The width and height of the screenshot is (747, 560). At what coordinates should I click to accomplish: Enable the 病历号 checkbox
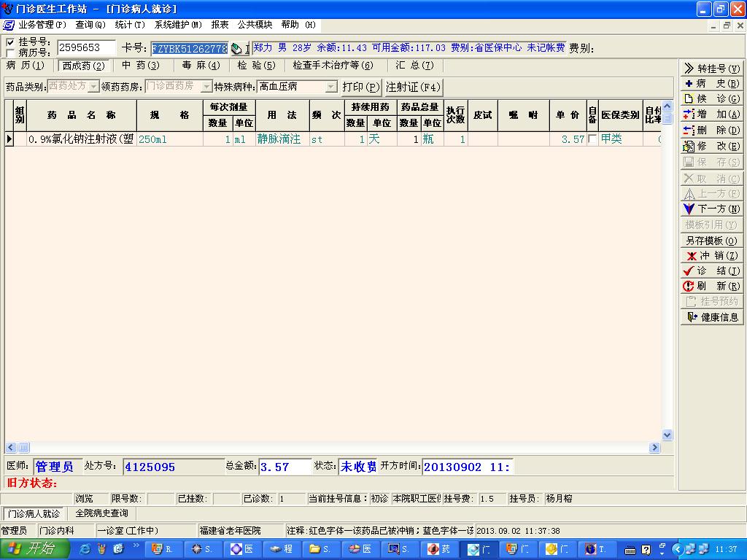click(10, 52)
